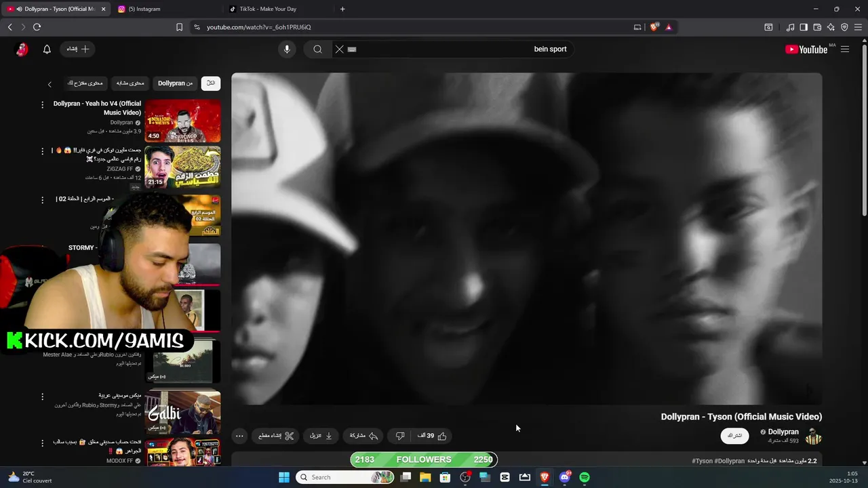Viewport: 868px width, 488px height.
Task: Click the #Tyson hashtag
Action: click(x=703, y=461)
